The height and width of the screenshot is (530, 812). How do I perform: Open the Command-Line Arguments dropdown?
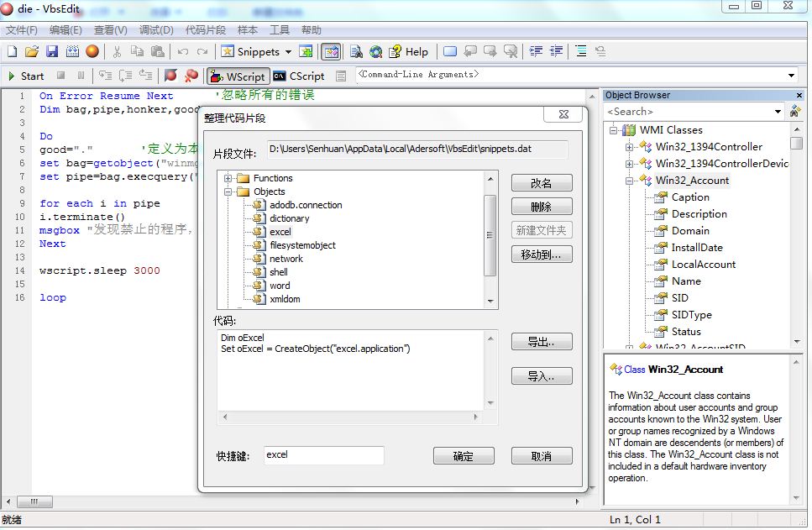pos(791,76)
